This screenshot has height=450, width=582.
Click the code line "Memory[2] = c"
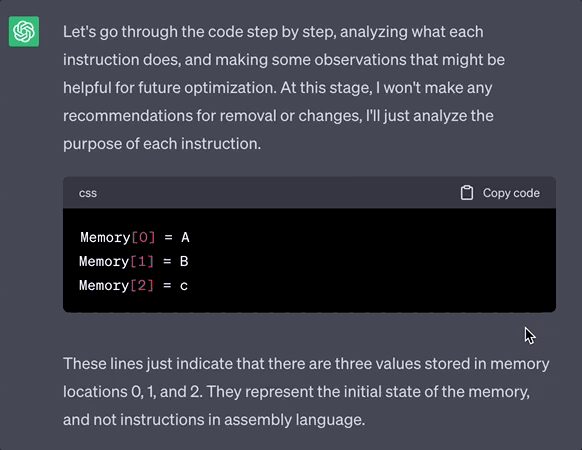tap(133, 286)
